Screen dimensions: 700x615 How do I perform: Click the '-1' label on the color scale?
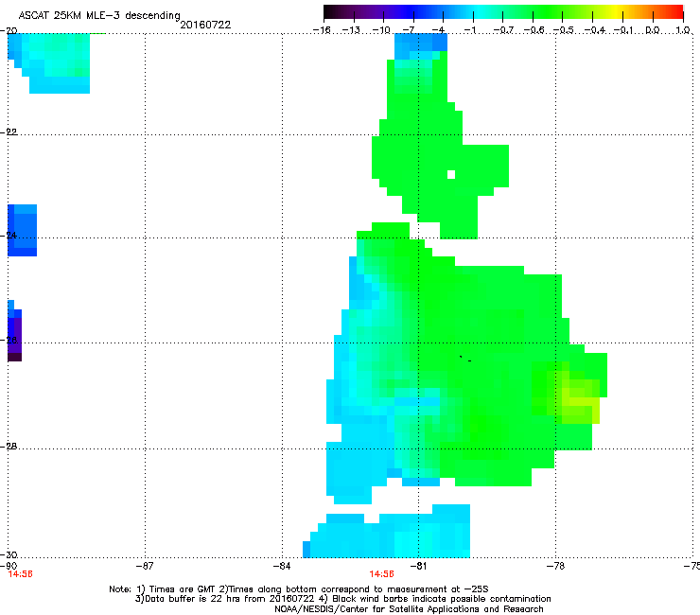pos(471,30)
